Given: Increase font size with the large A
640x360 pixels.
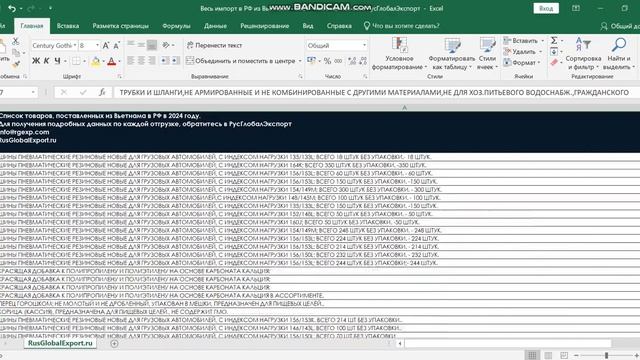Looking at the screenshot, I should [x=106, y=45].
